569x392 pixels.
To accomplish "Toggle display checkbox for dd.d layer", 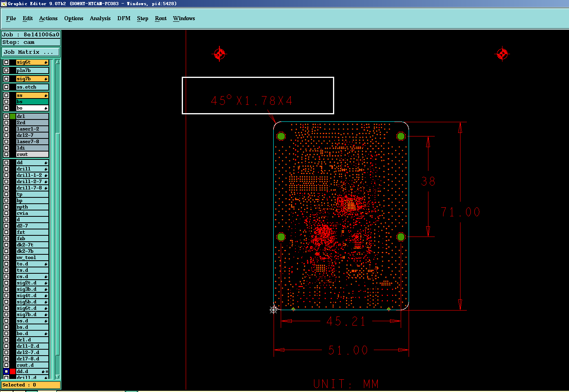I will 6,371.
